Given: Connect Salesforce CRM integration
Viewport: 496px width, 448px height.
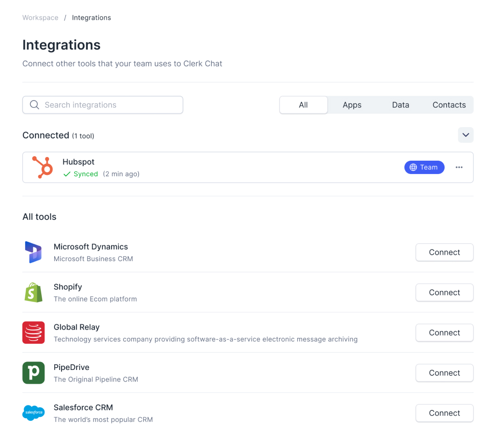Looking at the screenshot, I should point(445,413).
